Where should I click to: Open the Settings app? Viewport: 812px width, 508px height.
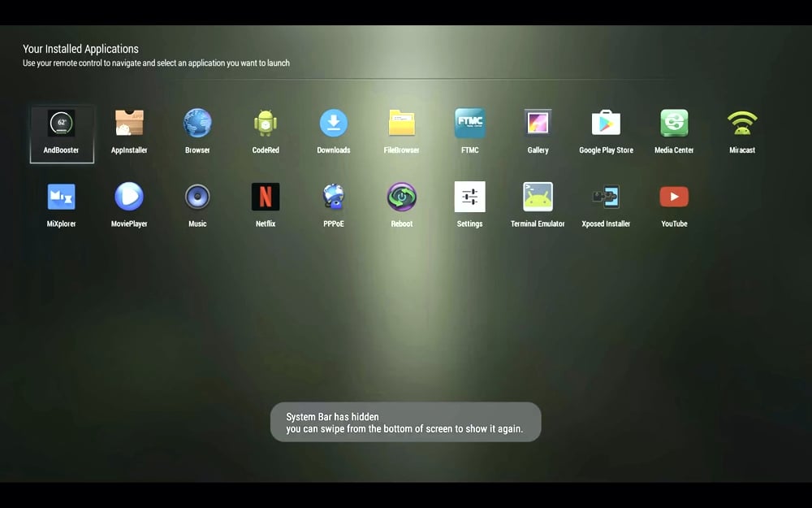coord(469,198)
